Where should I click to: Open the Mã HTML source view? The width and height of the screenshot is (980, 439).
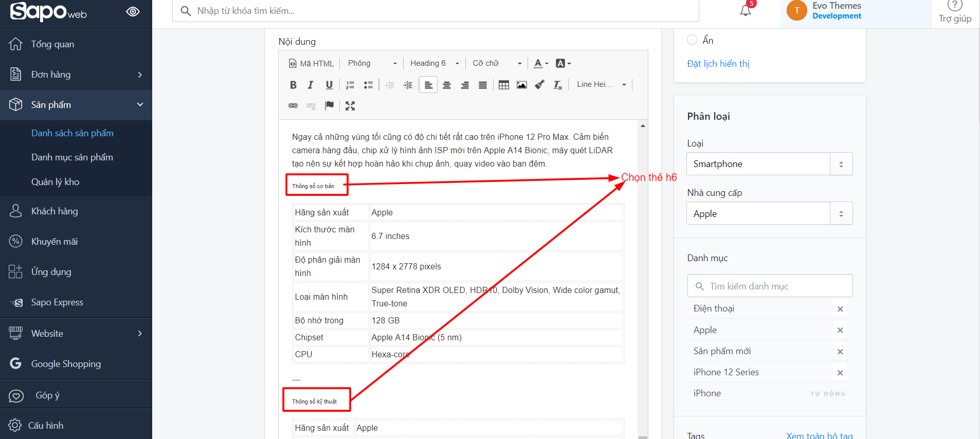pos(312,63)
